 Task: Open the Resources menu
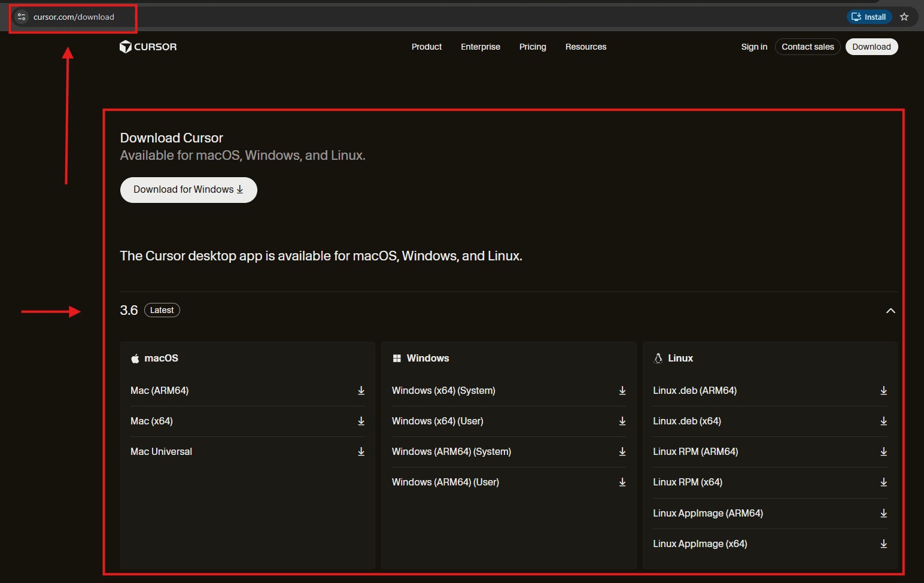click(x=586, y=47)
